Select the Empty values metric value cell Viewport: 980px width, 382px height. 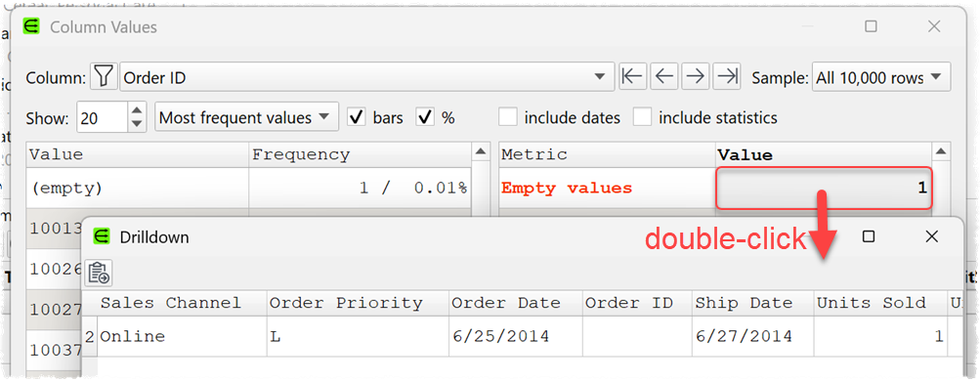pyautogui.click(x=824, y=189)
